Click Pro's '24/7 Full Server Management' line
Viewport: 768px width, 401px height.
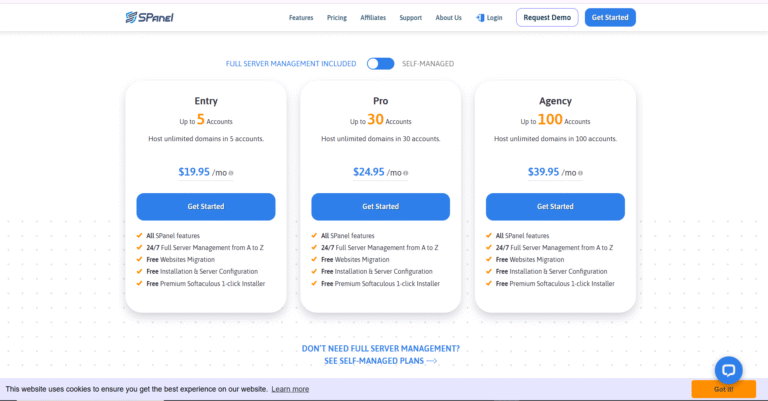pyautogui.click(x=380, y=248)
